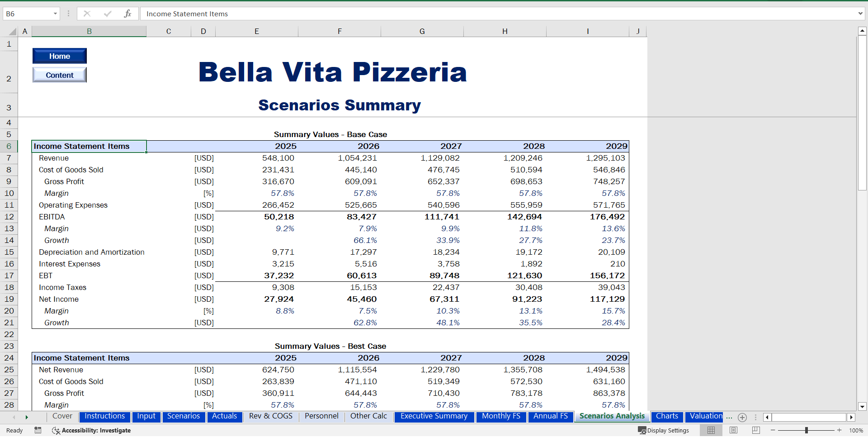The width and height of the screenshot is (868, 437).
Task: Select column B header
Action: click(x=89, y=31)
